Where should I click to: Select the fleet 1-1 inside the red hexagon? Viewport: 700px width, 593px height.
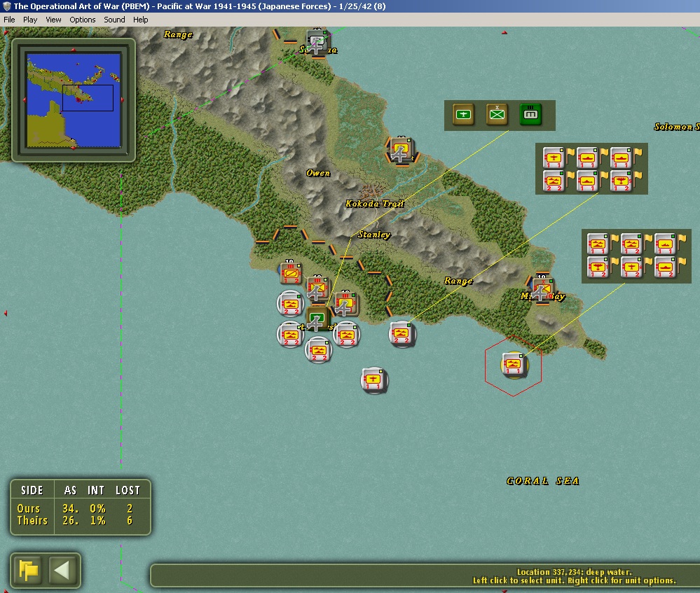514,365
